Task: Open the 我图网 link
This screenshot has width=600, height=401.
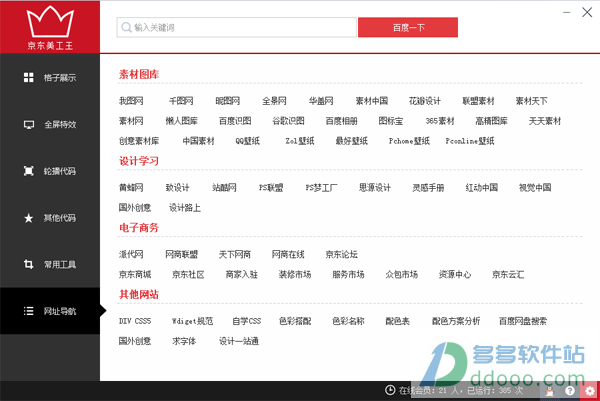Action: [131, 101]
